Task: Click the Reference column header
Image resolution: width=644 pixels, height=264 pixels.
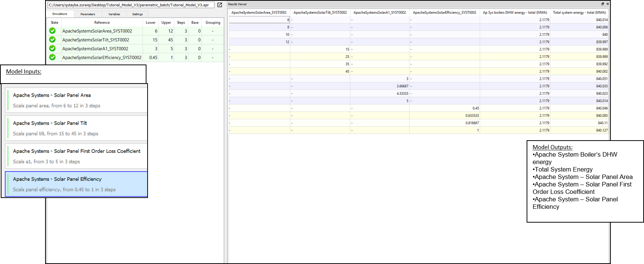Action: pos(102,22)
